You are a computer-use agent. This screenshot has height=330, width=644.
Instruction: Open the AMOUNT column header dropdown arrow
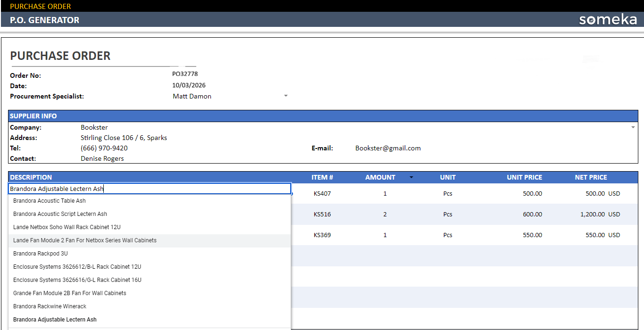[411, 177]
